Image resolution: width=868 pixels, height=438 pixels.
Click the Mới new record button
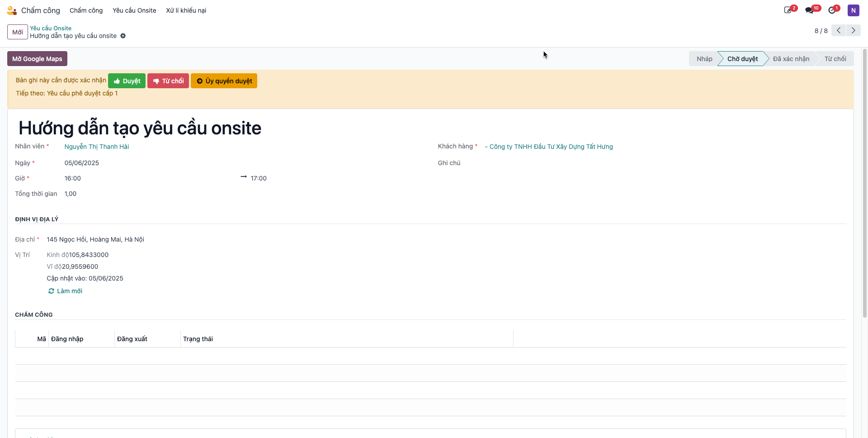18,32
